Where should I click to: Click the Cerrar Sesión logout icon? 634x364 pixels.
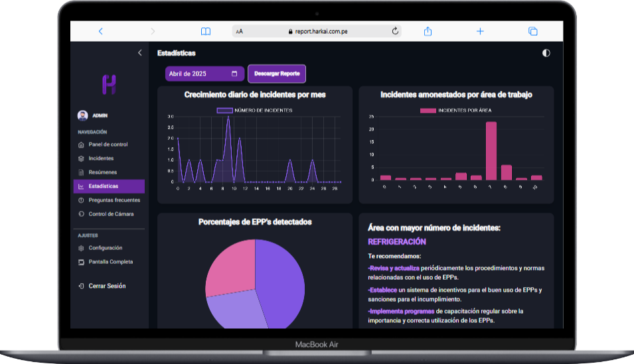pos(81,286)
